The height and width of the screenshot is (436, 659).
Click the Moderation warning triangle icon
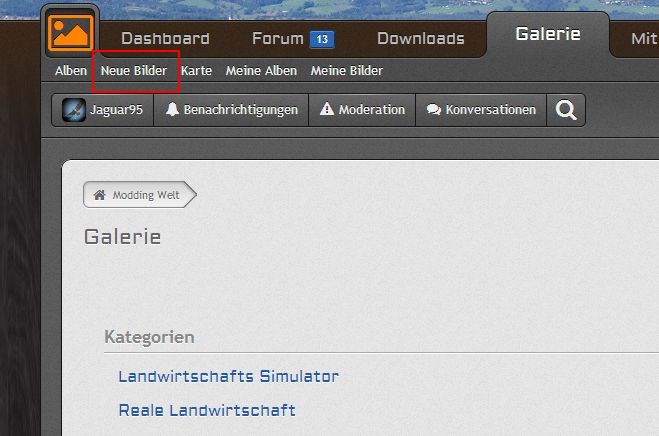327,110
